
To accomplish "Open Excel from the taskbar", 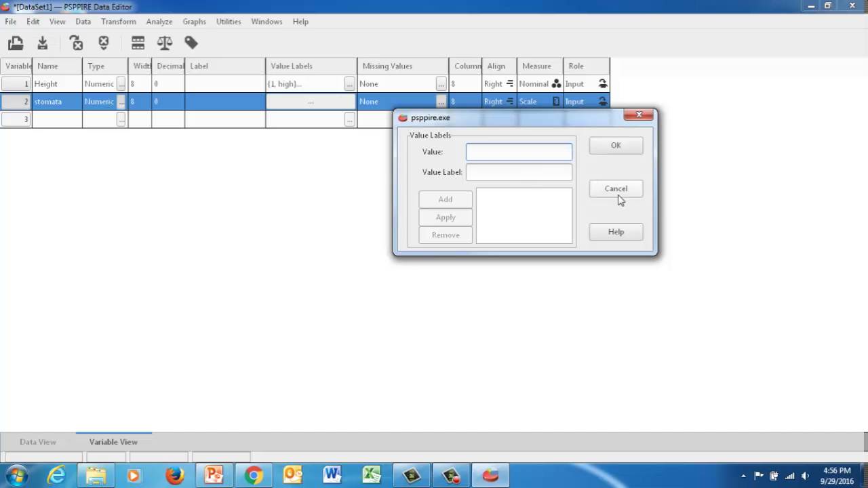I will tap(372, 476).
